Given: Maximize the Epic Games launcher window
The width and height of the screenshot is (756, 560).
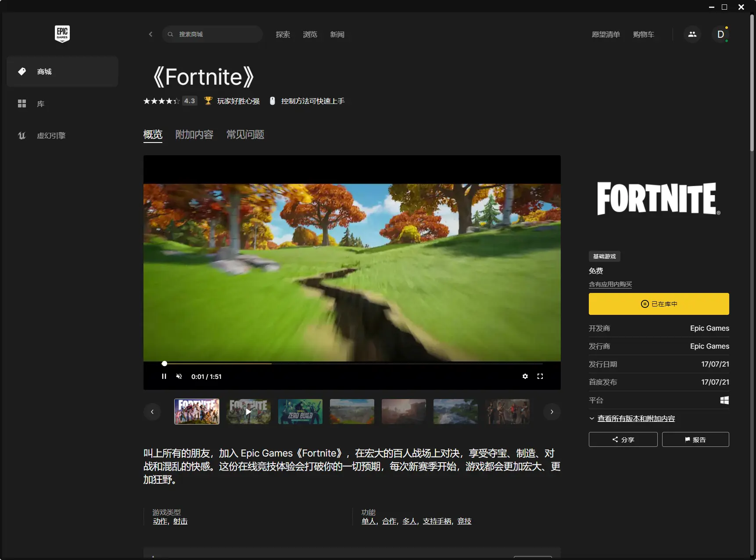Looking at the screenshot, I should (x=724, y=7).
